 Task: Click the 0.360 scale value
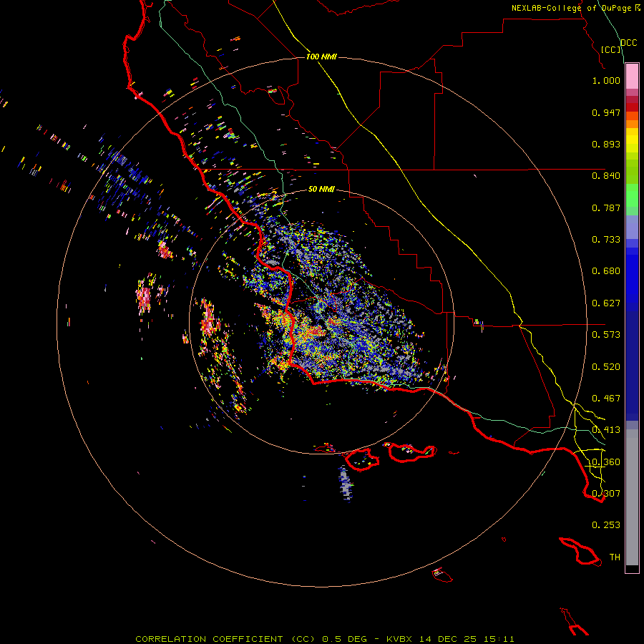[x=606, y=462]
